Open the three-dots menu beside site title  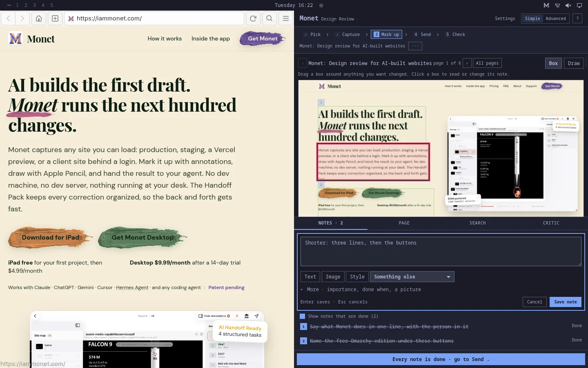pyautogui.click(x=415, y=46)
